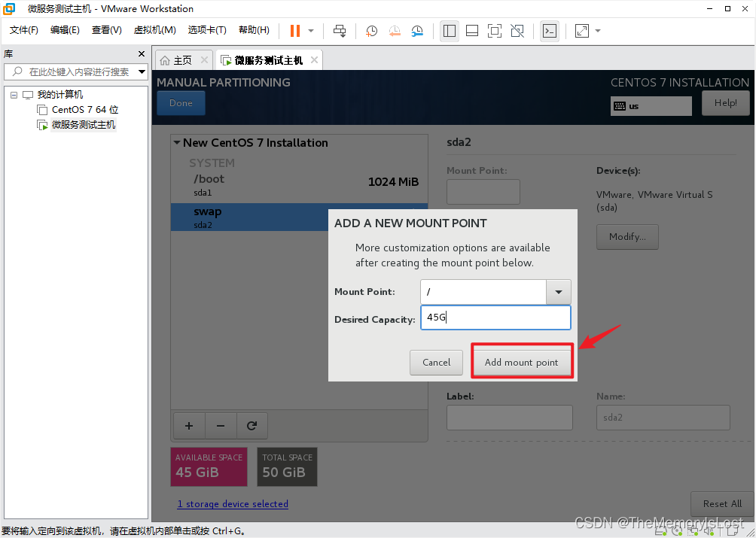Image resolution: width=756 pixels, height=538 pixels.
Task: Click the Reset All button
Action: coord(722,504)
